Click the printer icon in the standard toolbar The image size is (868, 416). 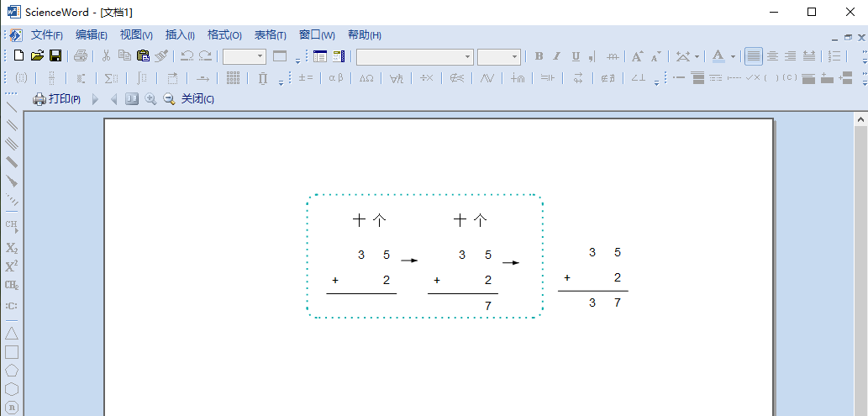tap(81, 55)
